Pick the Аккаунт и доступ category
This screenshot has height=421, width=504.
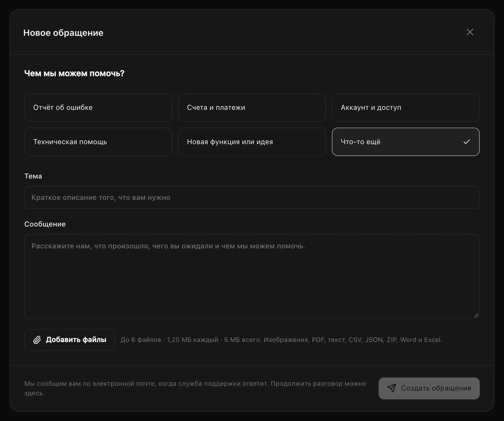click(406, 107)
